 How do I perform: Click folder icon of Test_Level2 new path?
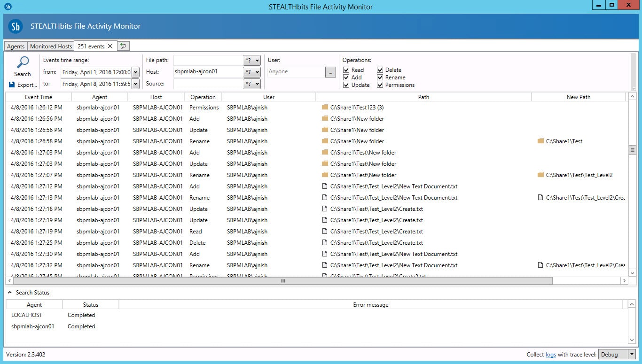pos(540,175)
